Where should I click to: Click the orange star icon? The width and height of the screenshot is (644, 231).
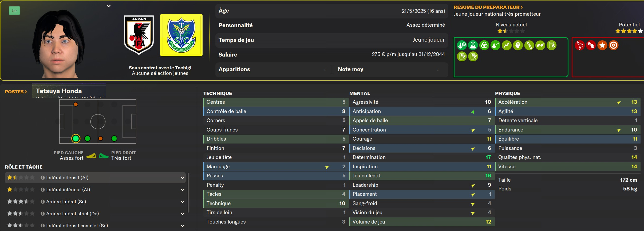pos(602,45)
